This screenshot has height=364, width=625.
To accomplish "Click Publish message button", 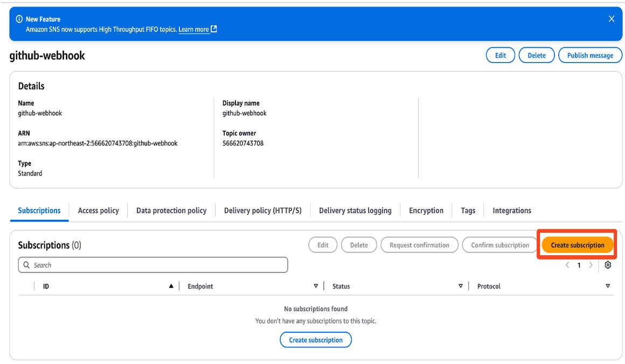I will pyautogui.click(x=590, y=55).
